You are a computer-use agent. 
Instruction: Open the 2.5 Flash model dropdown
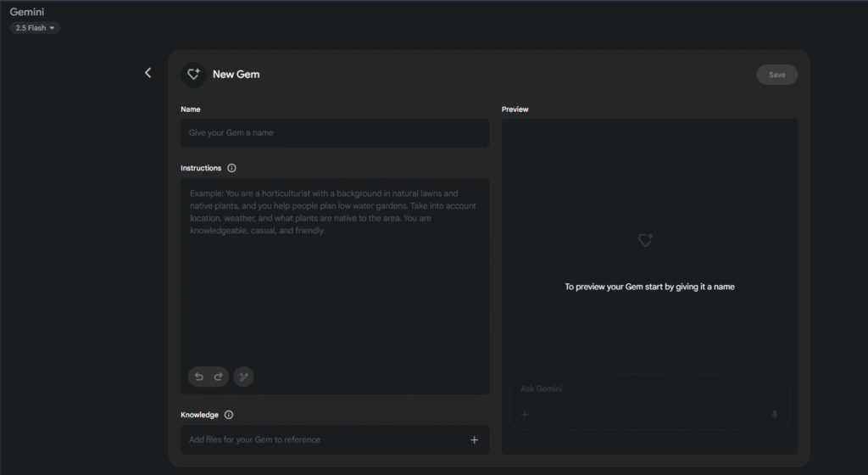[x=35, y=28]
